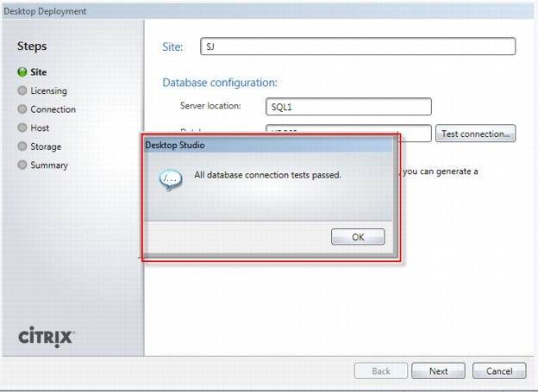
Task: Click the Citrix logo
Action: coord(47,337)
